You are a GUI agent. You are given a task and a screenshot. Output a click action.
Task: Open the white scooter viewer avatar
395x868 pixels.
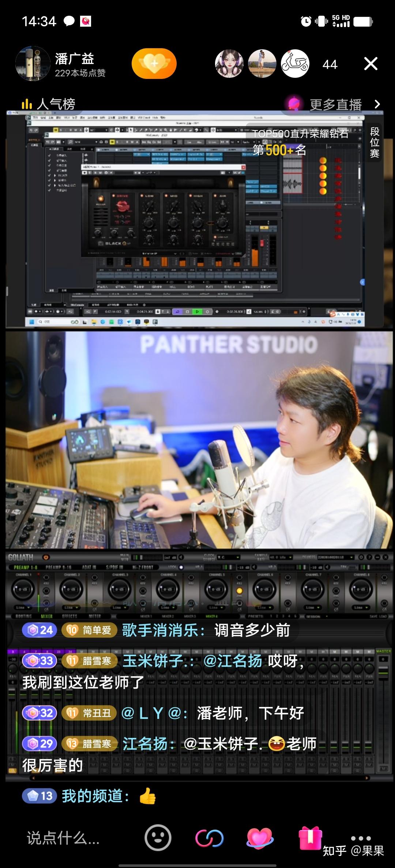295,64
